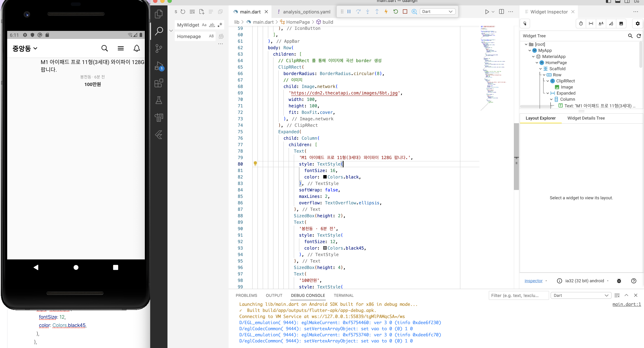Trigger Flutter hot reload lightning icon
The image size is (644, 348).
point(386,11)
